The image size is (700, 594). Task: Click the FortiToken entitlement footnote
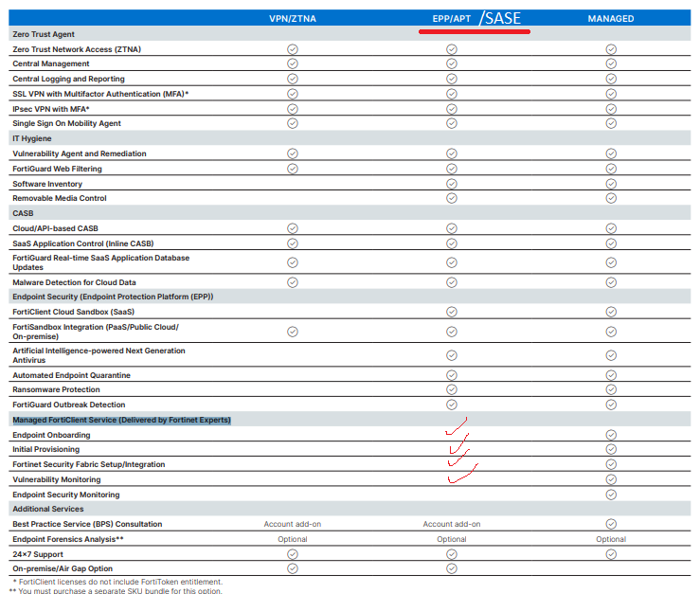117,582
